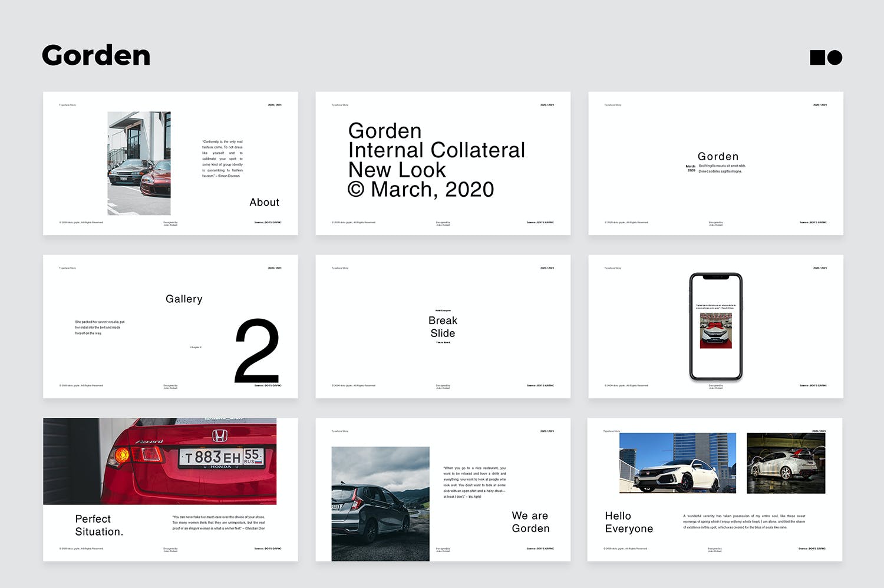The height and width of the screenshot is (588, 884).
Task: Click the black circle logo shape
Action: click(x=834, y=57)
